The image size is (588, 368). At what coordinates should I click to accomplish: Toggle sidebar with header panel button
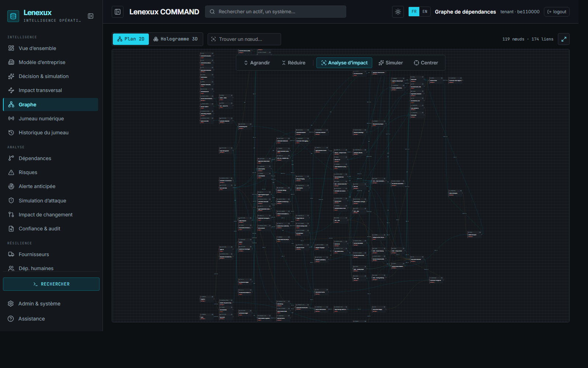(118, 12)
